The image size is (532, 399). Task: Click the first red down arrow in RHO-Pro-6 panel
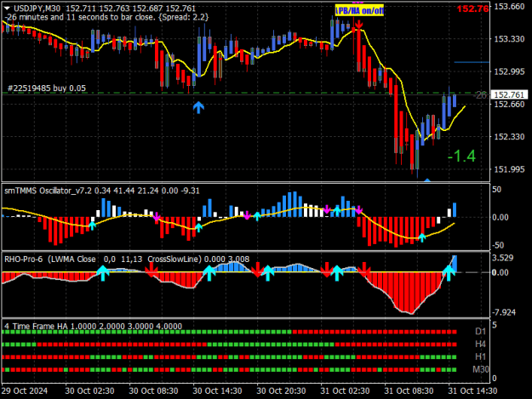[x=152, y=270]
